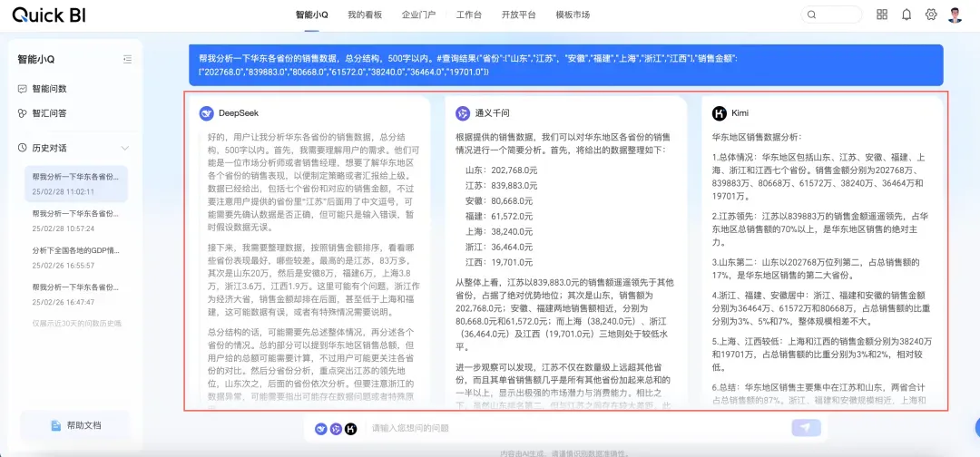
Task: Open history conversation from 25/02/28 11:02:11
Action: [76, 183]
